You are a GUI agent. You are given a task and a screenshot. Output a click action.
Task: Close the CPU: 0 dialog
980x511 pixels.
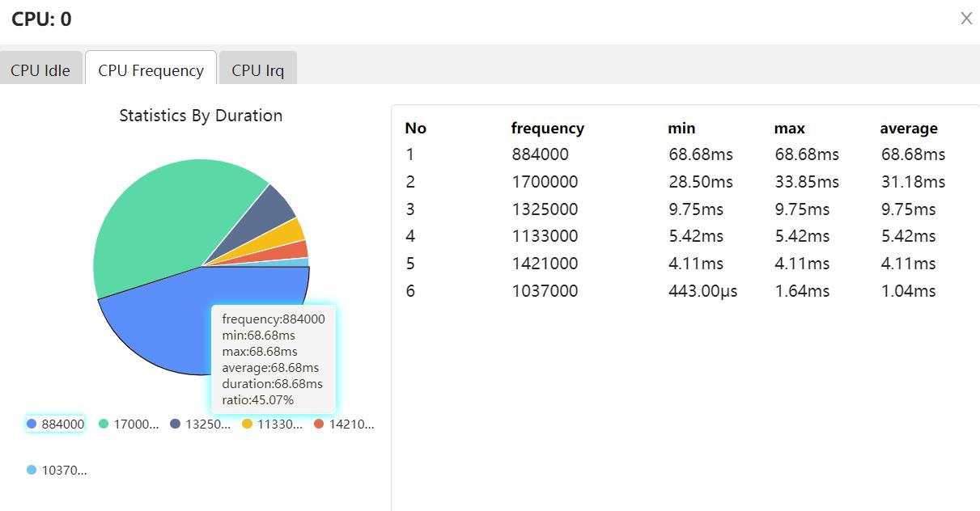point(965,19)
